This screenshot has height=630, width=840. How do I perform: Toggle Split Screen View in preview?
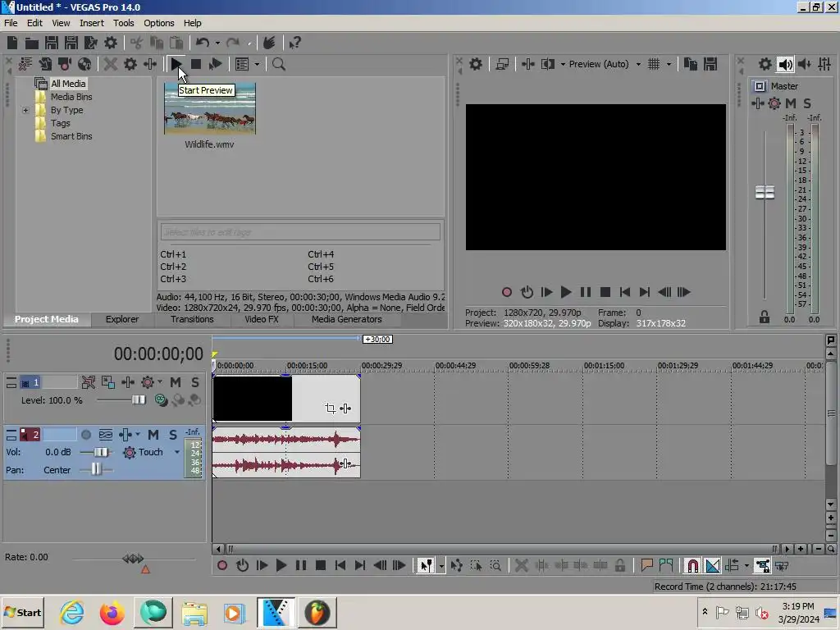pos(547,64)
